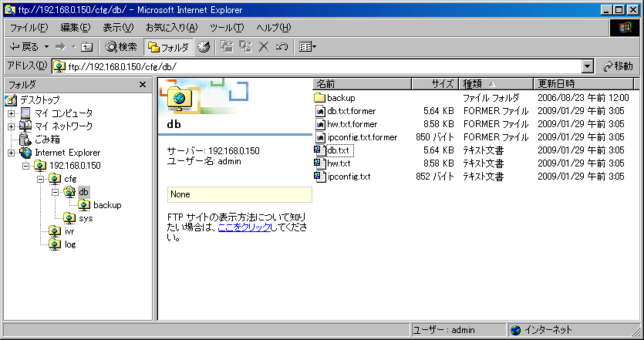Click the IE window title bar icon
644x340 pixels.
(x=10, y=9)
